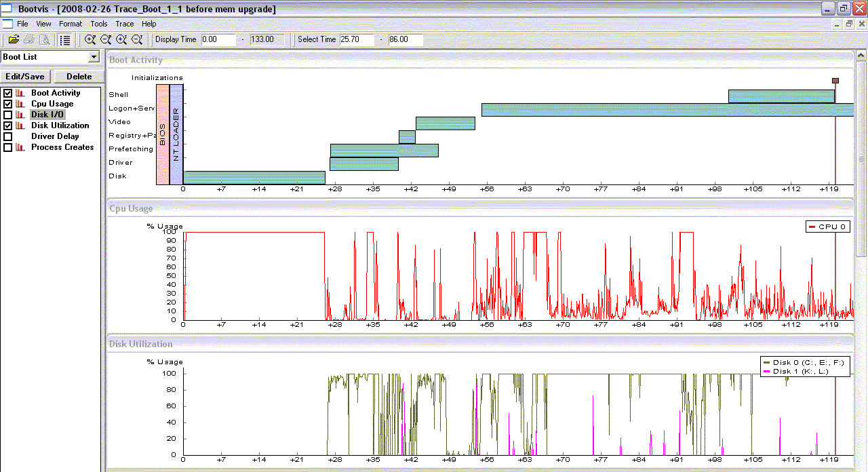Click the rightmost zoom-out magnifier icon
Screen dimensions: 868x472
(x=137, y=39)
